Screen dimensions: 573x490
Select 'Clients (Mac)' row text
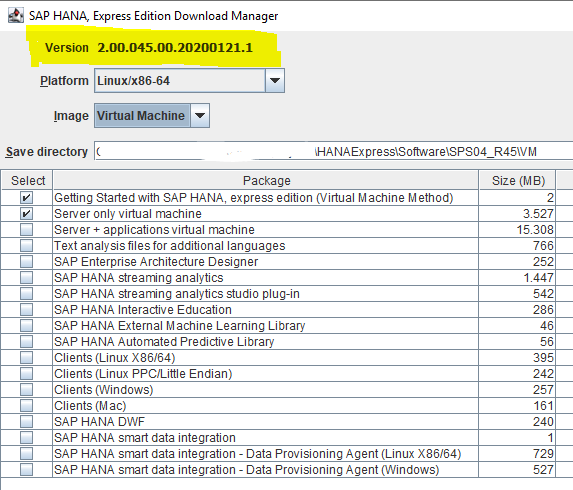coord(90,406)
